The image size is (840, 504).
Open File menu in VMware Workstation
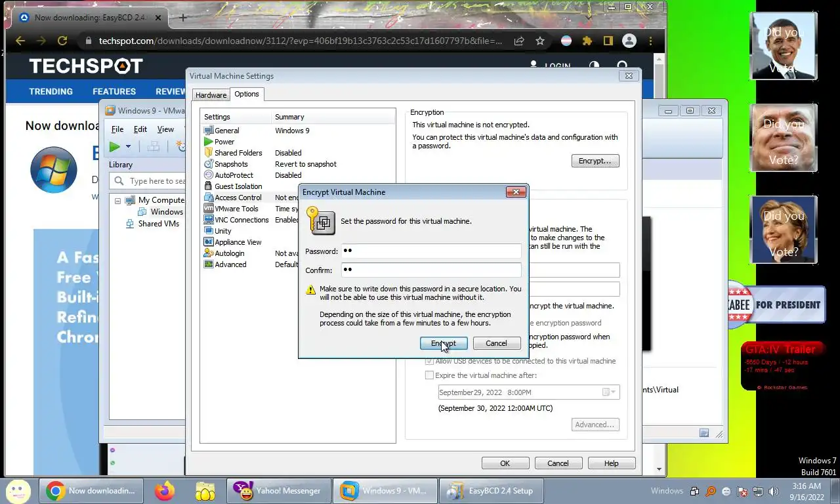117,129
